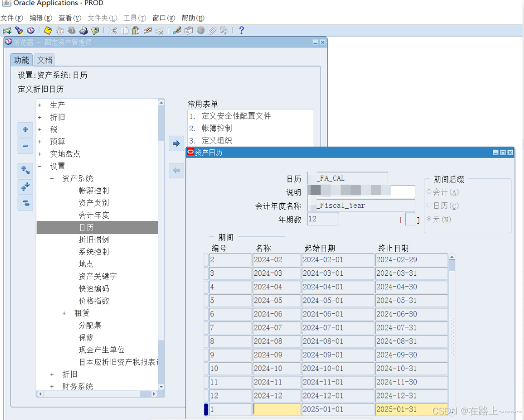Click the Zoom toolbar icon
The image size is (524, 420).
(189, 31)
